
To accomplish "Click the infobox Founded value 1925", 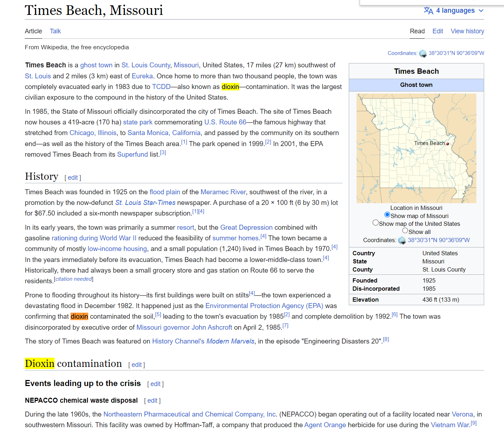I will [x=429, y=281].
